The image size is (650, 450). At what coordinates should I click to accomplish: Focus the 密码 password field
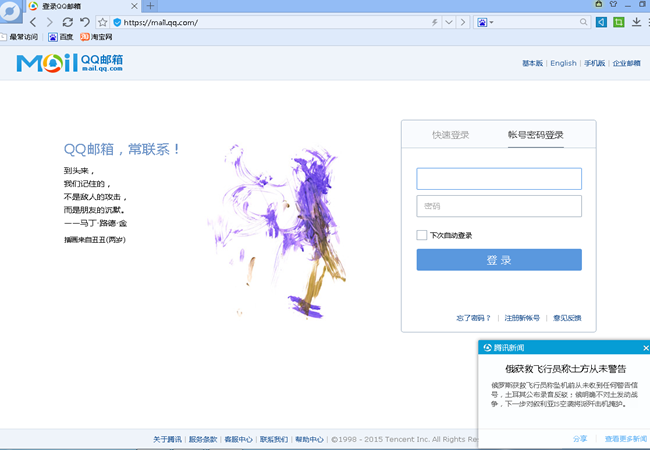(499, 206)
